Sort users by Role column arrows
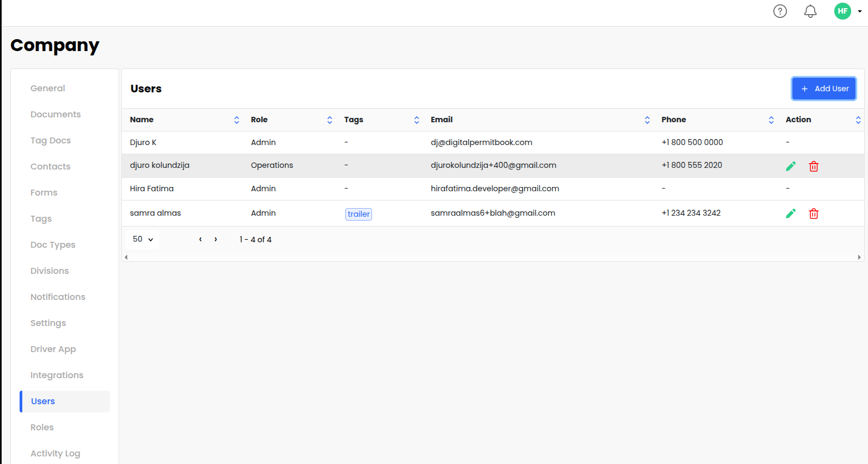The height and width of the screenshot is (464, 868). tap(330, 120)
